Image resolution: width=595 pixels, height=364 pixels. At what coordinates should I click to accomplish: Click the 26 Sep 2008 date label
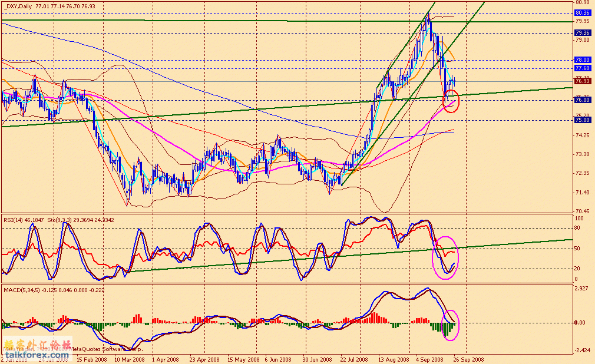click(469, 359)
